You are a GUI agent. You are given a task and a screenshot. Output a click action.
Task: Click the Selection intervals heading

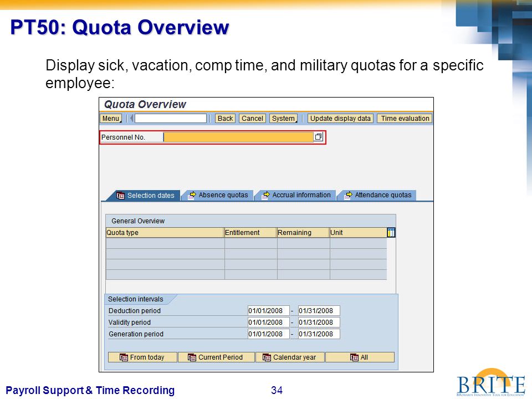136,299
